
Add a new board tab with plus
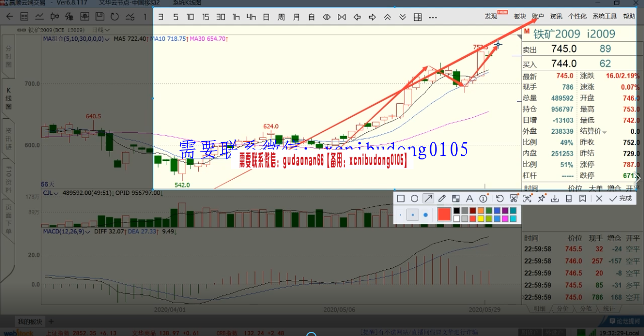point(51,321)
